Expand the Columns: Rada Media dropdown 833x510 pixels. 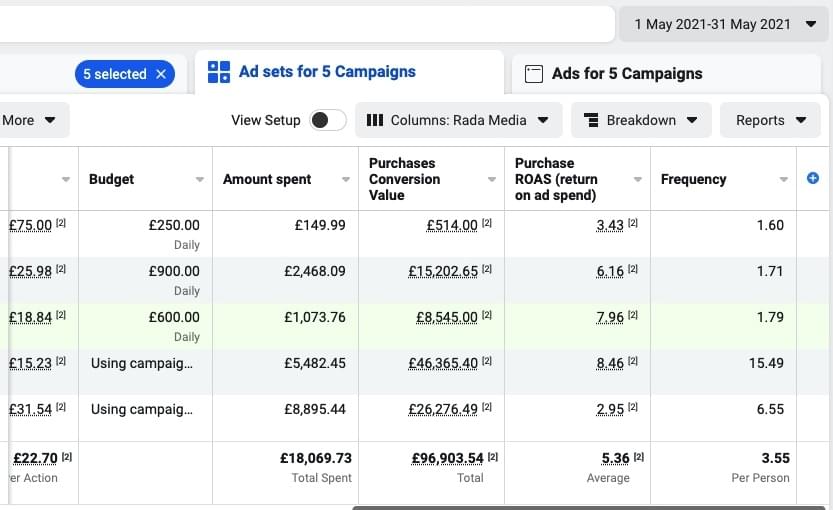[x=458, y=120]
